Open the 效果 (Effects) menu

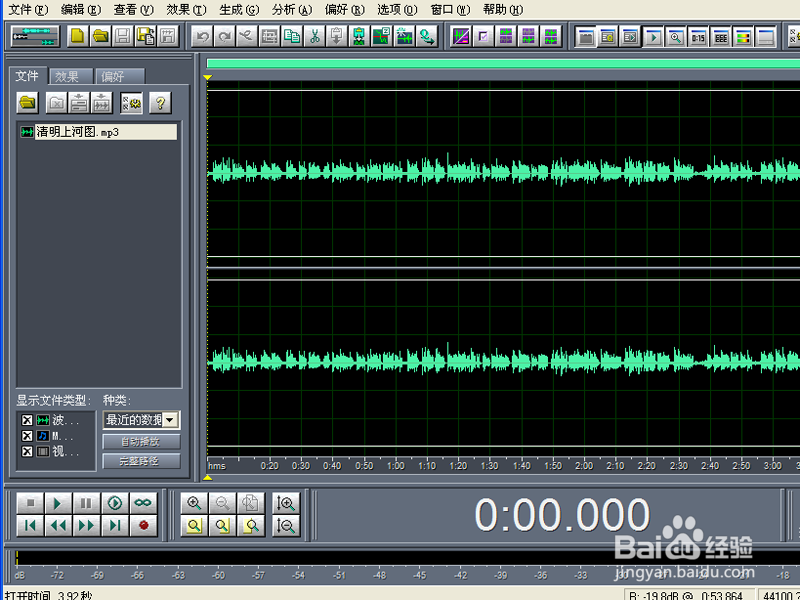coord(186,9)
